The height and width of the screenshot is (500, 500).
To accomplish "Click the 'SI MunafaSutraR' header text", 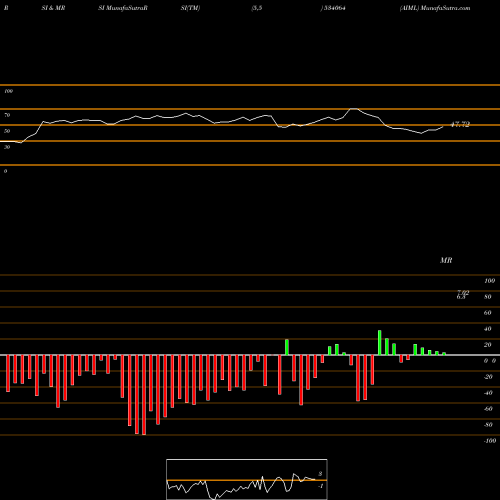I will point(123,8).
